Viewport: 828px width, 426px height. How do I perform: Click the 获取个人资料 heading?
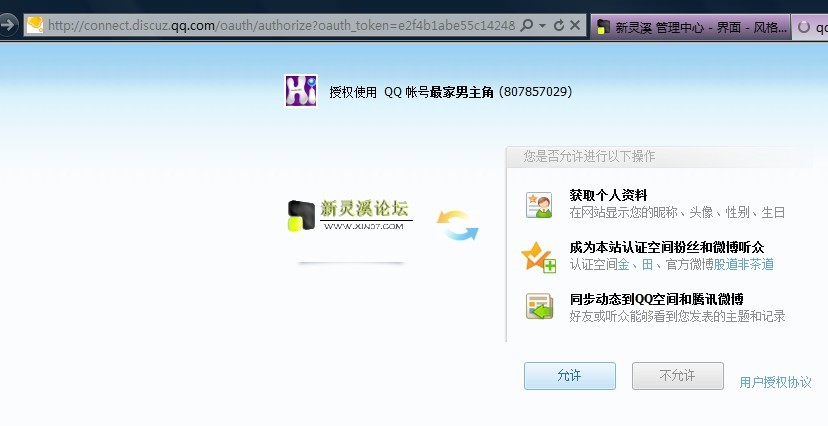click(x=608, y=195)
